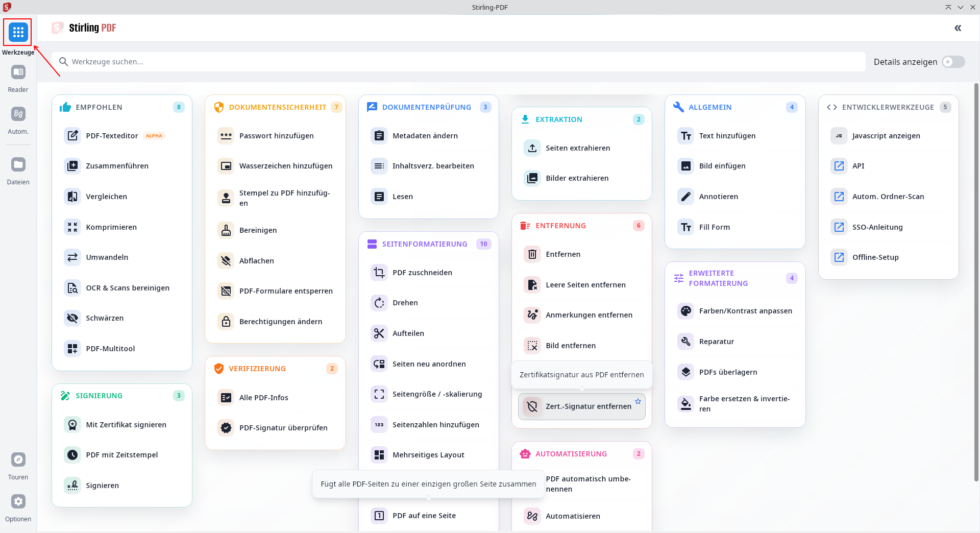This screenshot has width=980, height=533.
Task: Click the Werkzeuge suchen search field
Action: [459, 62]
